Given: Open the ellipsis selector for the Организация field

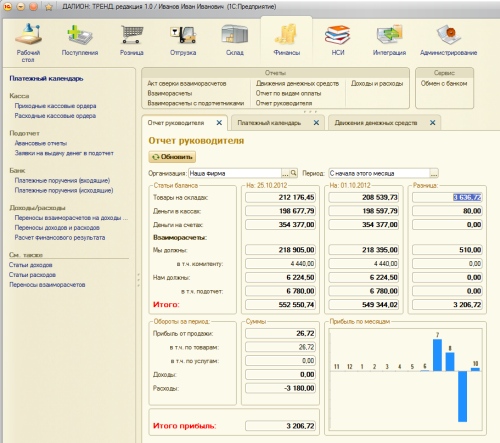Looking at the screenshot, I should (285, 173).
